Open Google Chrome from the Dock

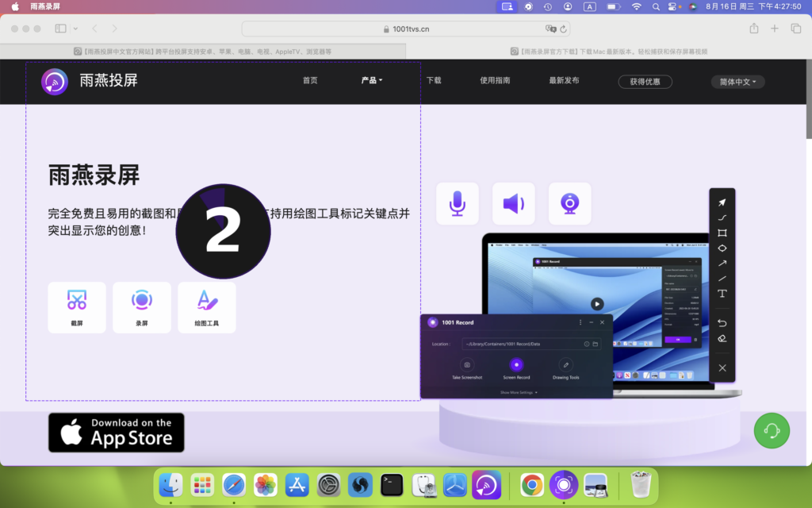point(532,485)
